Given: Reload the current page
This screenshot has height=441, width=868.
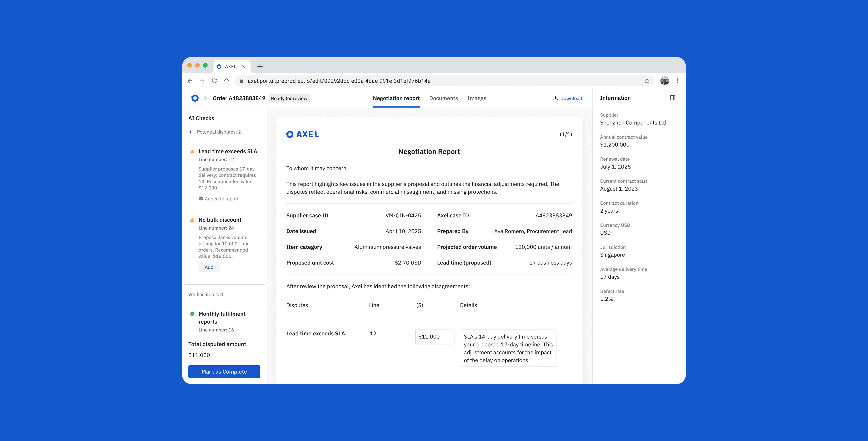Looking at the screenshot, I should click(x=214, y=81).
